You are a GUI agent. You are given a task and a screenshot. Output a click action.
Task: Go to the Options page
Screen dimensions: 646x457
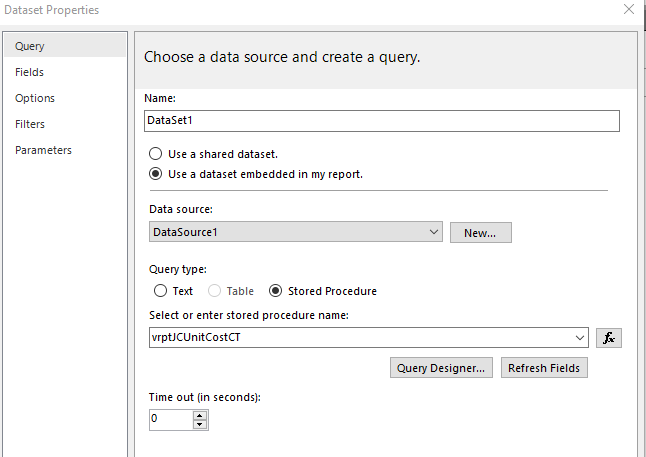[x=35, y=98]
